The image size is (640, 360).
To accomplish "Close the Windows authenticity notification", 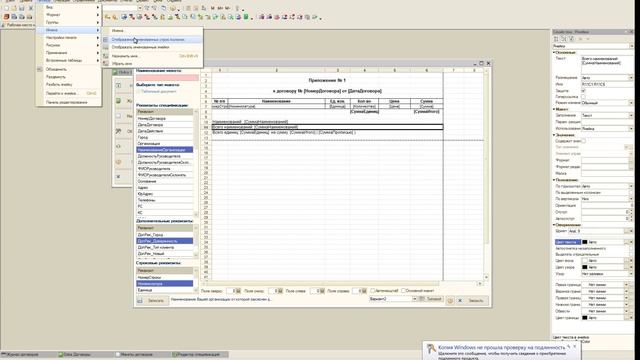I will pyautogui.click(x=575, y=347).
